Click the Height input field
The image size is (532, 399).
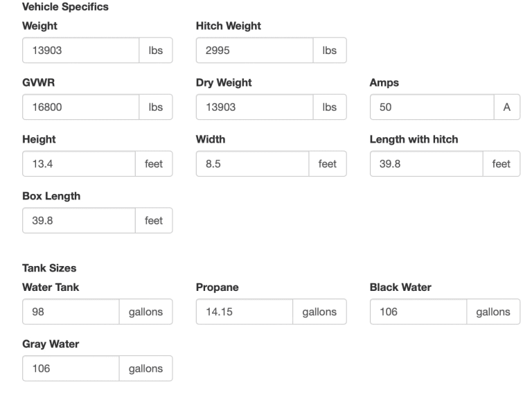[x=78, y=164]
